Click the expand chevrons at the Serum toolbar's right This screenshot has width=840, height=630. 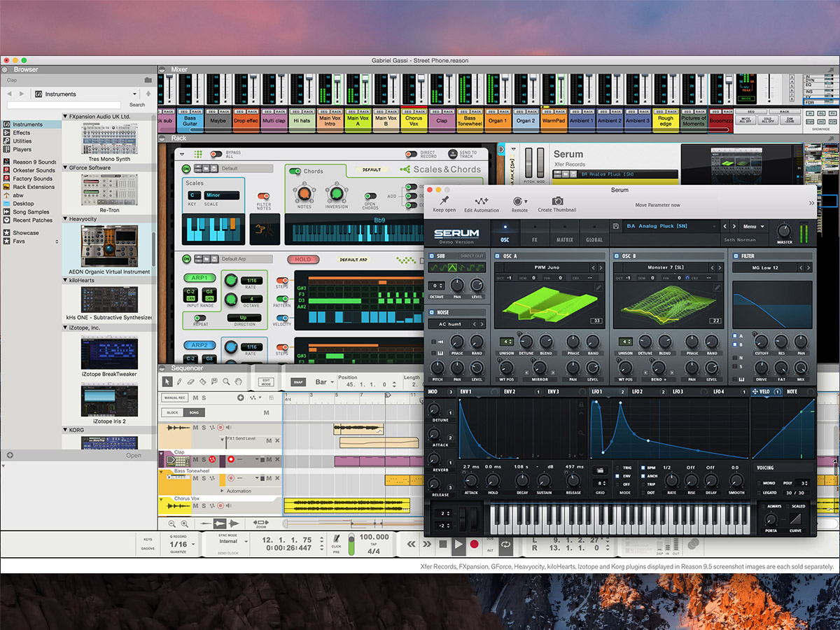point(811,203)
